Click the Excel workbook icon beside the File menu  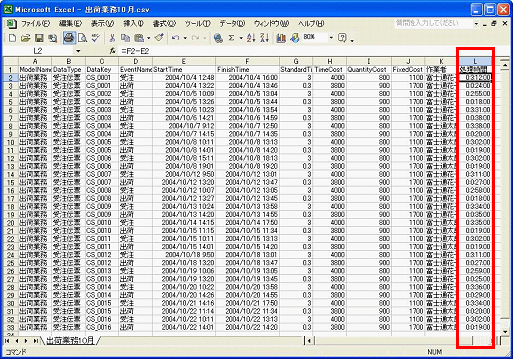click(x=11, y=24)
